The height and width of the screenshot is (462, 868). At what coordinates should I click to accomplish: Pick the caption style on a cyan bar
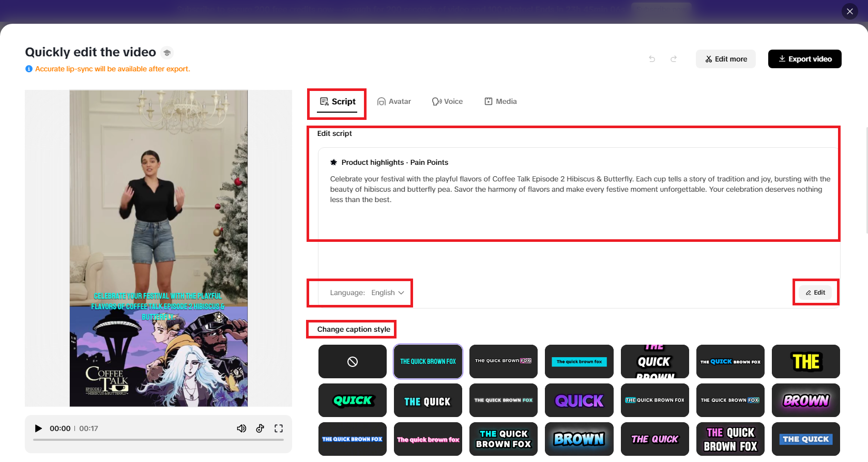[579, 362]
